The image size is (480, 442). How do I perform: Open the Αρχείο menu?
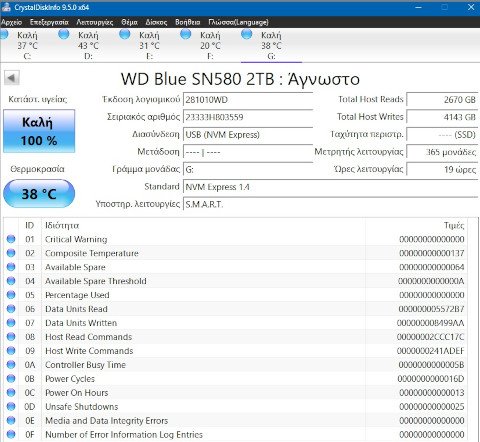click(12, 22)
